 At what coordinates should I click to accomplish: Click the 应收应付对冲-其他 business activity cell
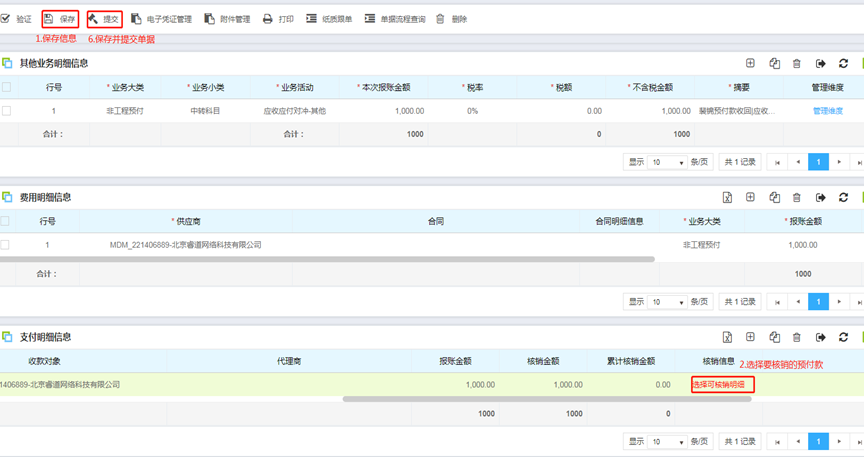(295, 111)
